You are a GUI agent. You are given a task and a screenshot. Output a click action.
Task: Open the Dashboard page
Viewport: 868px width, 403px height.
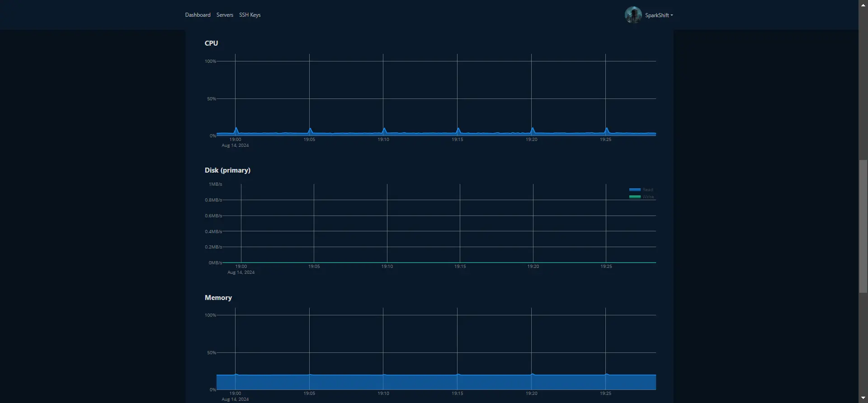198,15
